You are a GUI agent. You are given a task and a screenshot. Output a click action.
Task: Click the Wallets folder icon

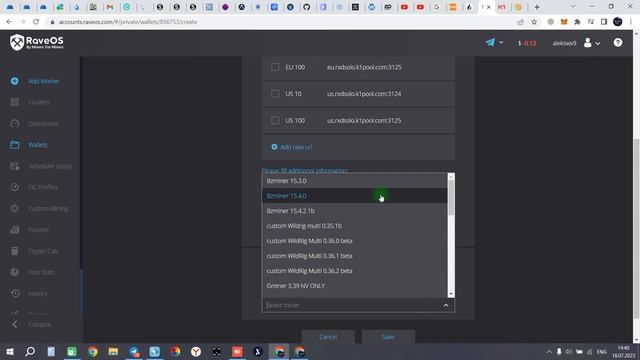pyautogui.click(x=15, y=144)
